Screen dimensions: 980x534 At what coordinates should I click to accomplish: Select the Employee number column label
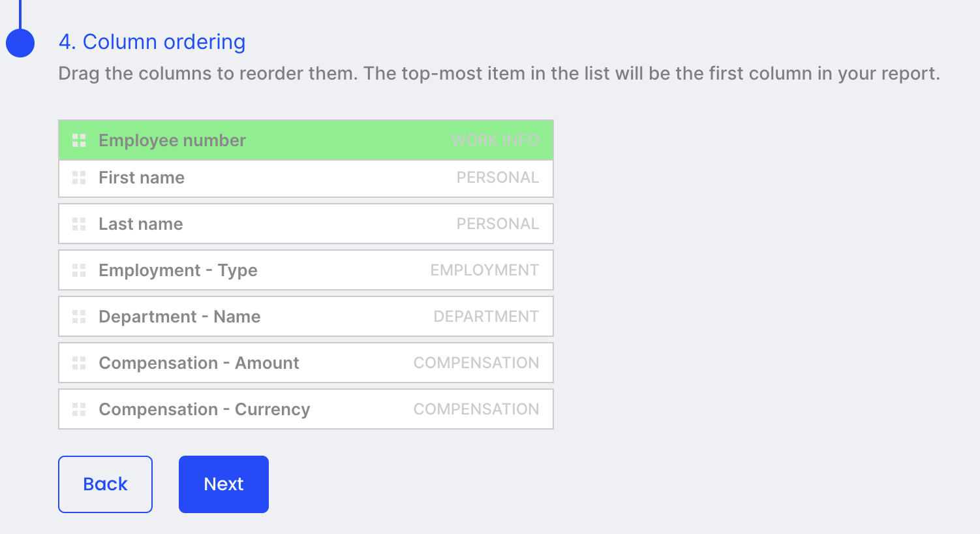[x=172, y=140]
